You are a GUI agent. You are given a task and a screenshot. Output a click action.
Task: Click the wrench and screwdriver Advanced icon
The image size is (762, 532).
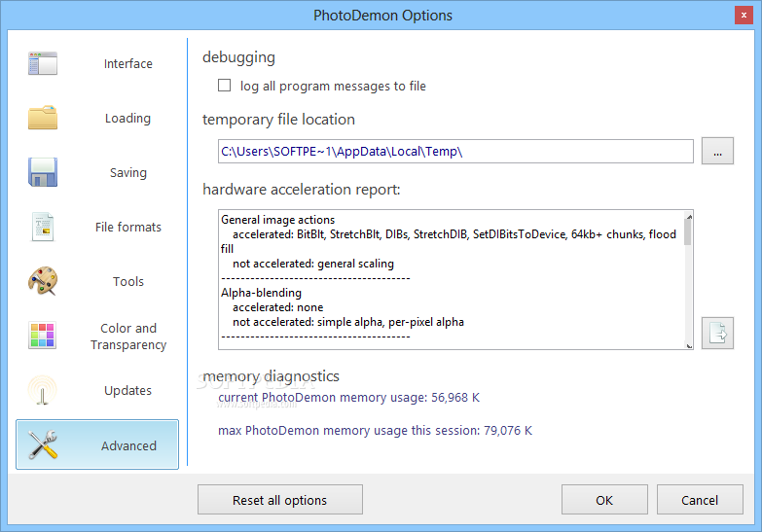pos(43,444)
